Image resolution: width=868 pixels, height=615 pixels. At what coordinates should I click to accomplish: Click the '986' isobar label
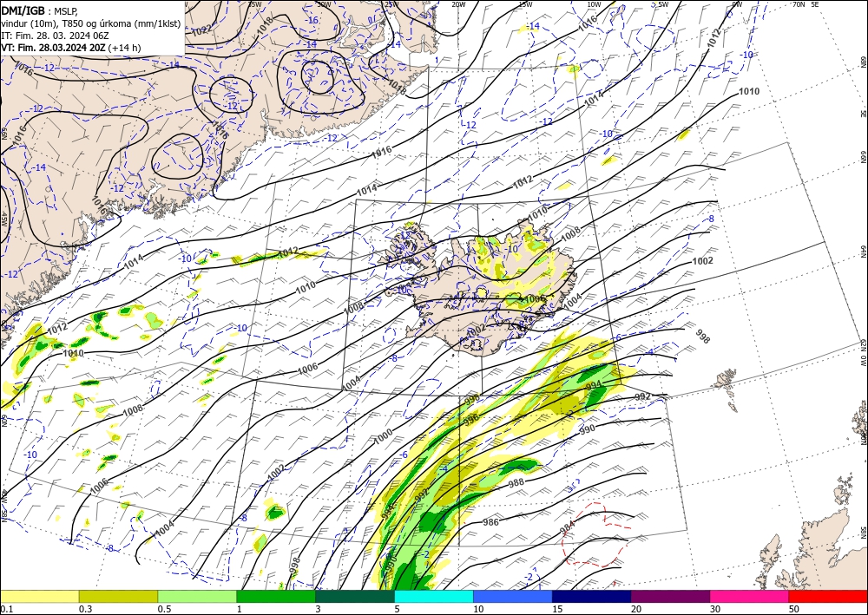tap(490, 521)
